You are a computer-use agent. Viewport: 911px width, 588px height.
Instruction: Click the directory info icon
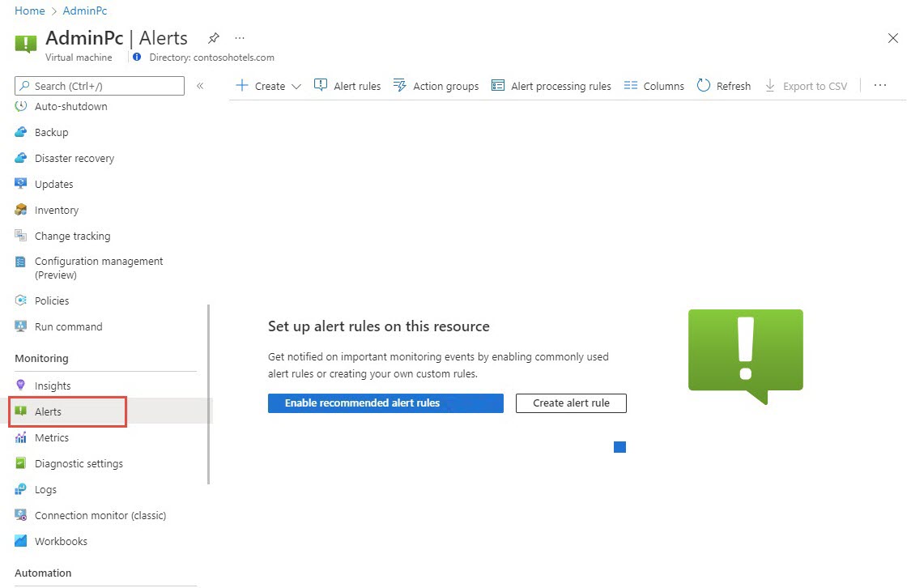[137, 58]
